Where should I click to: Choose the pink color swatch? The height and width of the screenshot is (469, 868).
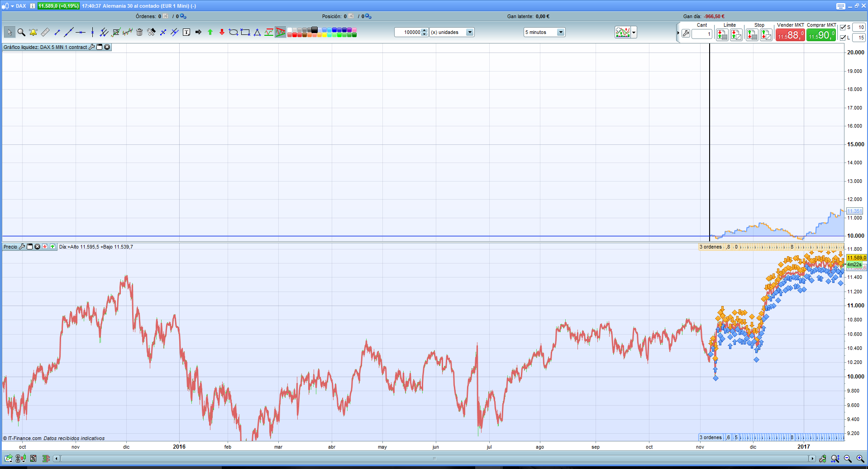click(x=354, y=30)
